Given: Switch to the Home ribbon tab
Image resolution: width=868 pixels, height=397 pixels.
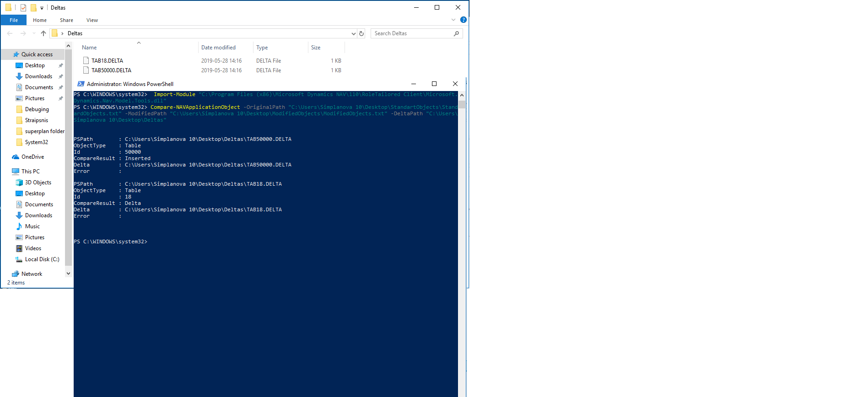Looking at the screenshot, I should 40,20.
